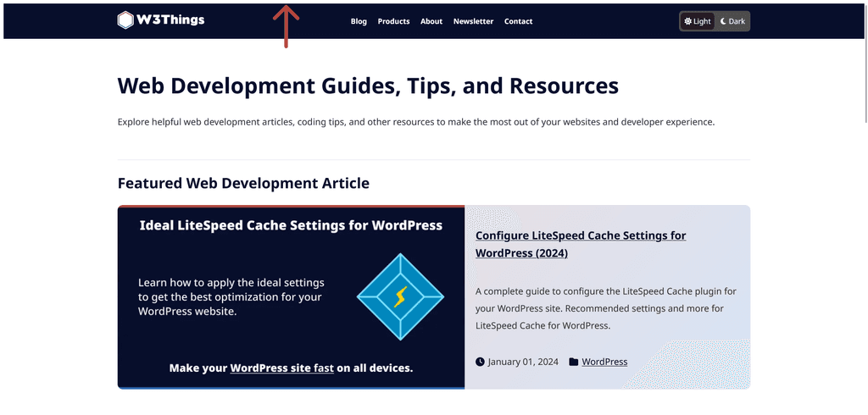Open Configure LiteSpeed Cache Settings article link
The height and width of the screenshot is (415, 868).
tap(581, 244)
